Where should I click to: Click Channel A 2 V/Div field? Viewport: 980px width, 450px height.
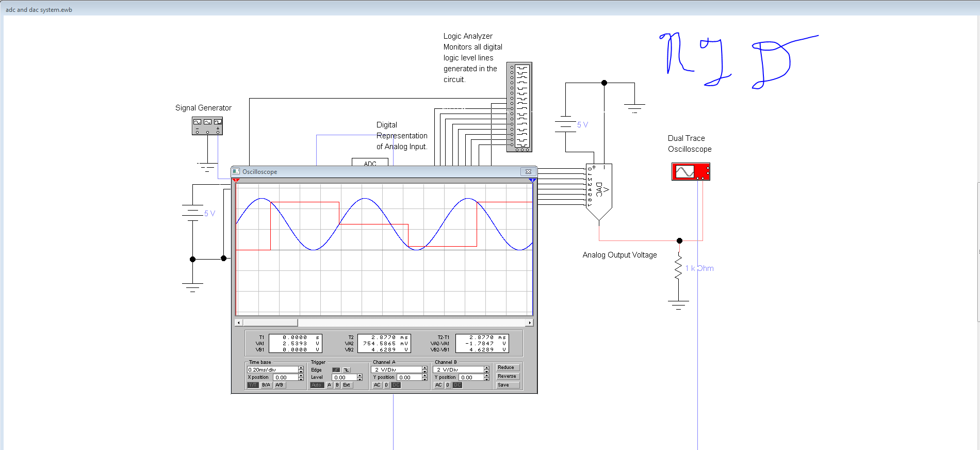pyautogui.click(x=397, y=369)
